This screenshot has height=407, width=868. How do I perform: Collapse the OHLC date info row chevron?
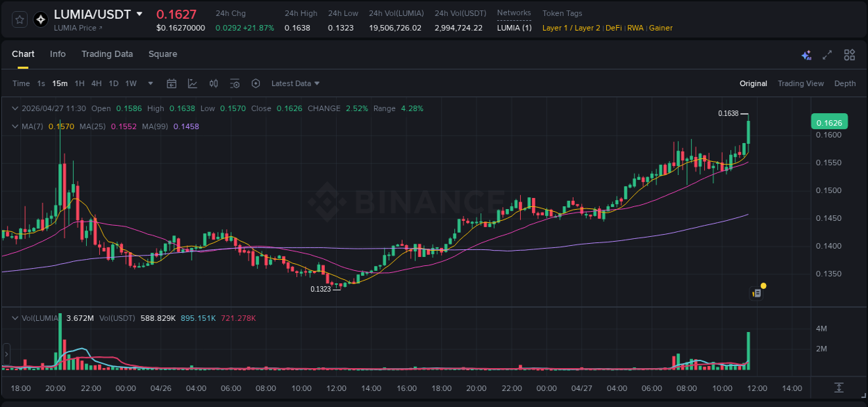(15, 108)
